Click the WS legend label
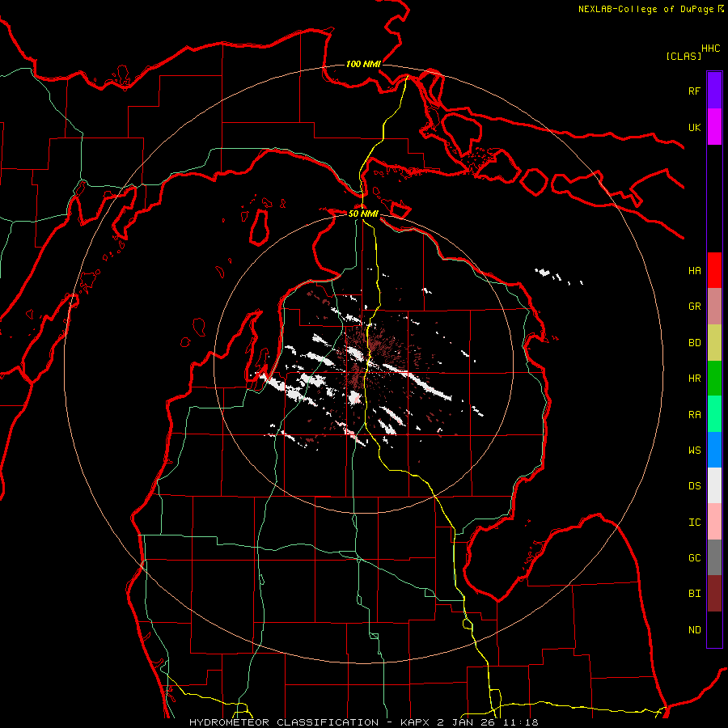The width and height of the screenshot is (728, 728). 694,451
